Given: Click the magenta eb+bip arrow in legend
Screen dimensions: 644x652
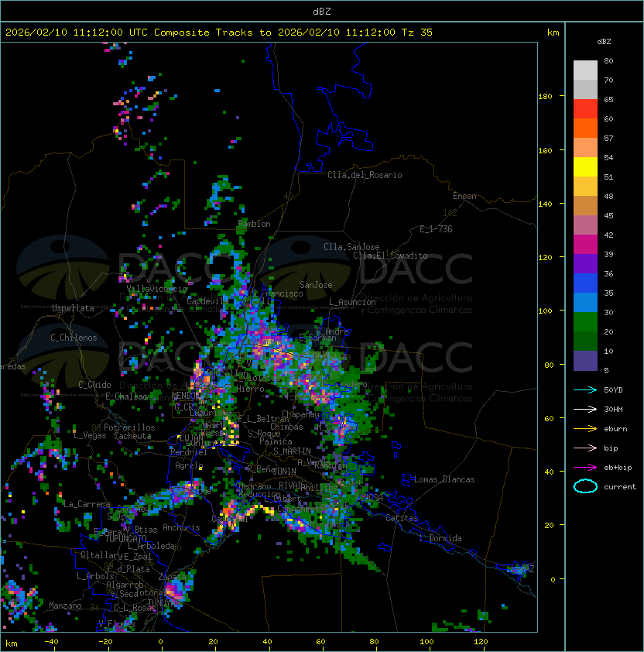Looking at the screenshot, I should click(x=585, y=468).
